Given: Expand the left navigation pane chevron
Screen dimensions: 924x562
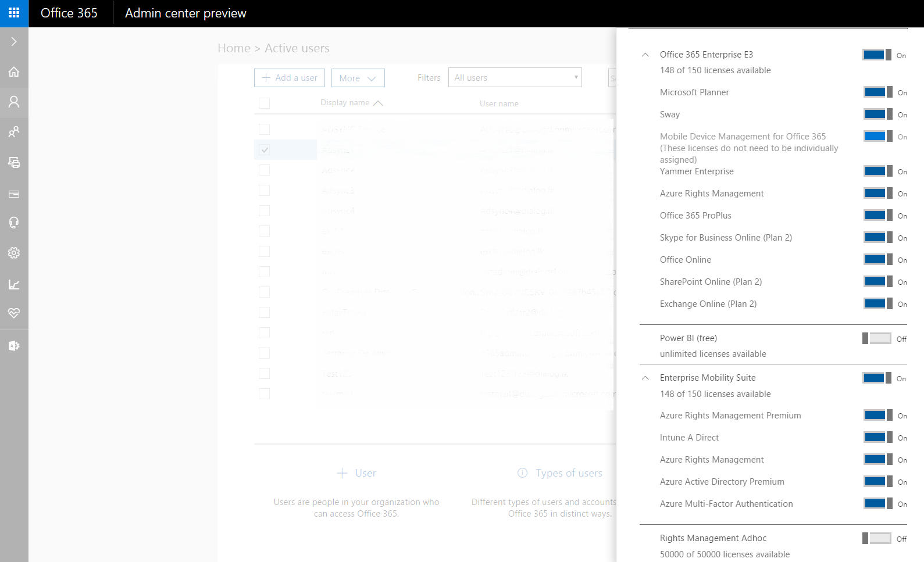Looking at the screenshot, I should click(x=14, y=42).
